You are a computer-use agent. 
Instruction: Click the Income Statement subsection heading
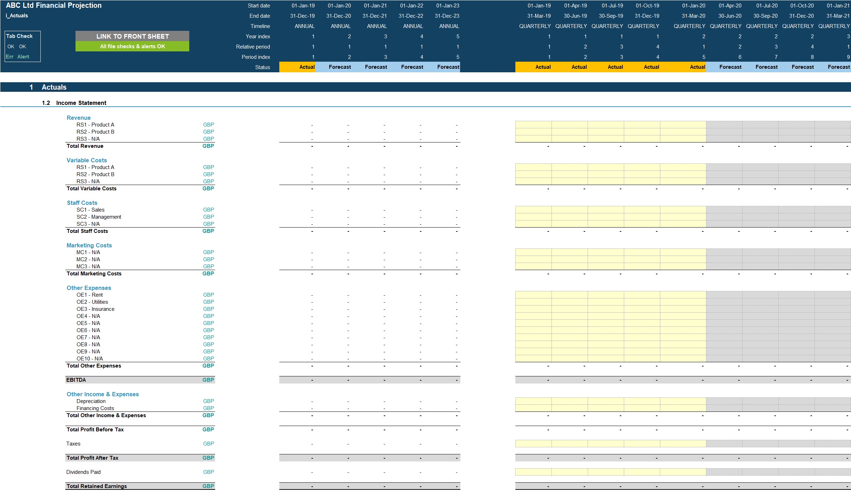click(81, 103)
